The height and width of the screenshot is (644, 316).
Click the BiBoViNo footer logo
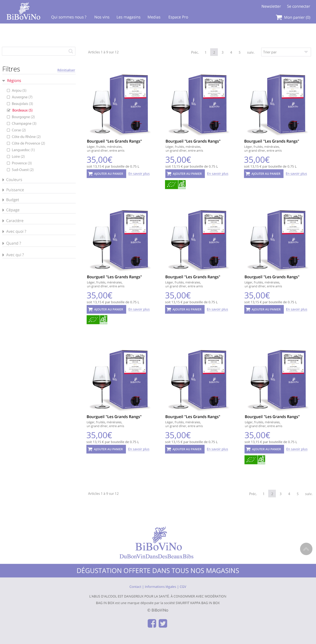tap(157, 543)
